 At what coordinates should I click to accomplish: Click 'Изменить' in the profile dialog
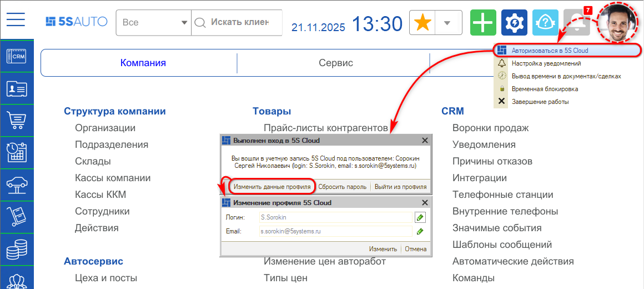(383, 249)
